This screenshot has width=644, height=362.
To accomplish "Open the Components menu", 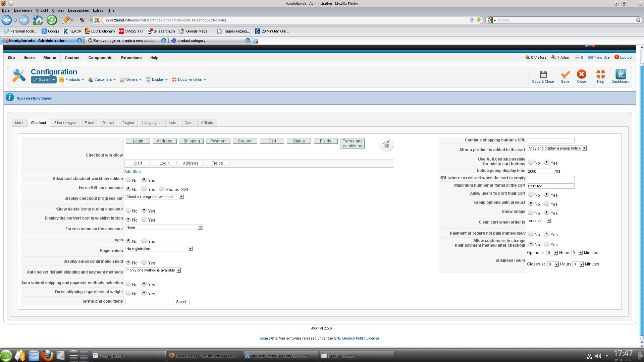I will pyautogui.click(x=100, y=58).
